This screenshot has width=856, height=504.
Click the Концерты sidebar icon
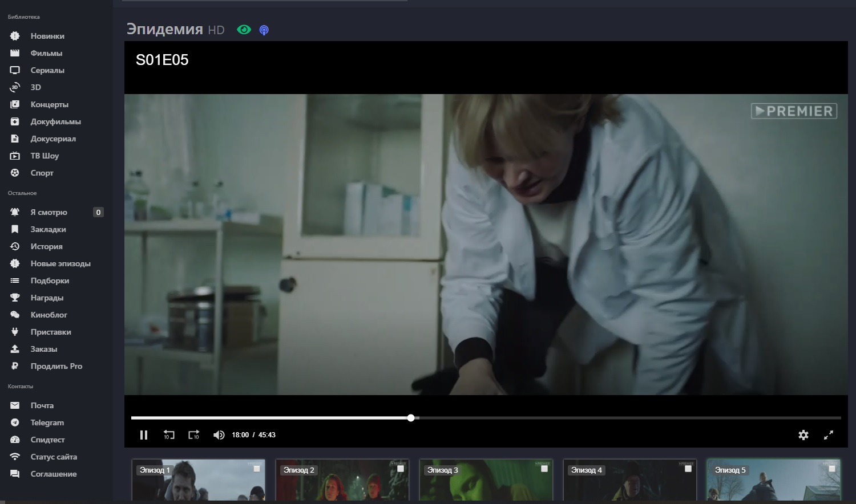[15, 104]
